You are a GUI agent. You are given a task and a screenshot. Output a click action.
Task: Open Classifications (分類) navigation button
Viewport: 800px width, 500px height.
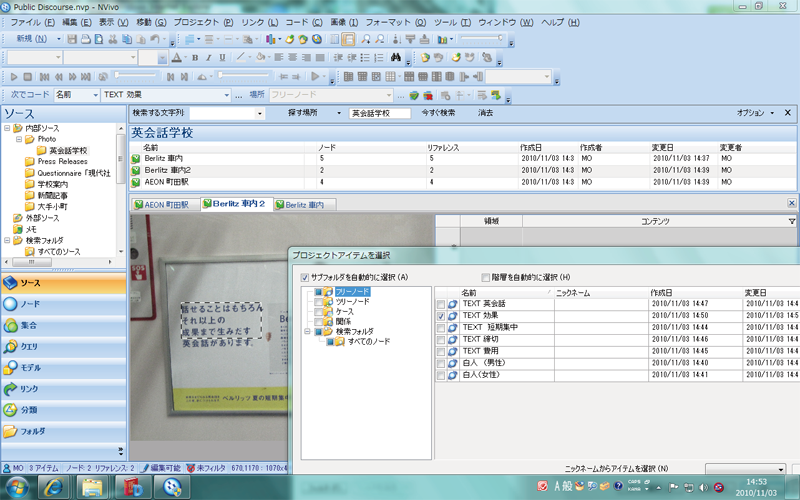(64, 410)
